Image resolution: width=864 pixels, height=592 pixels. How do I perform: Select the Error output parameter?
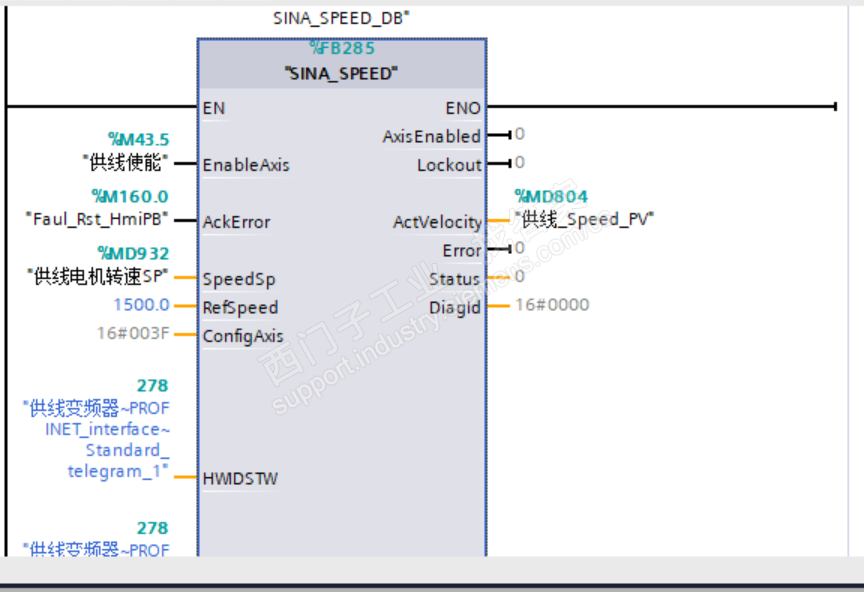coord(462,251)
